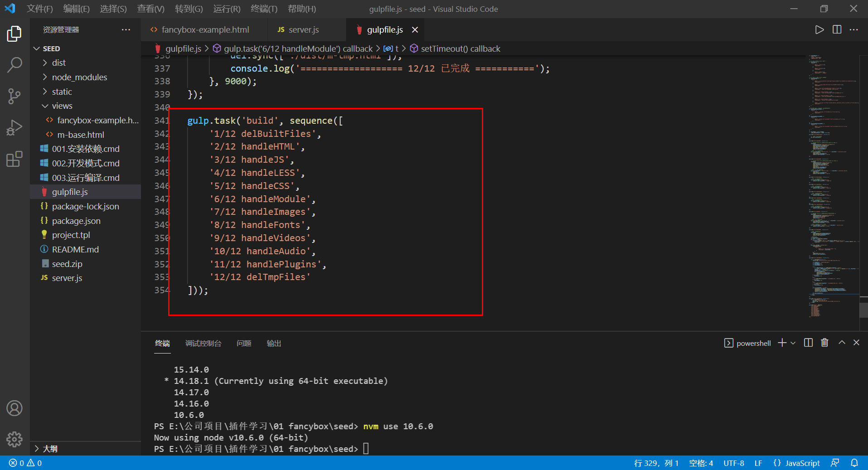Add a new terminal with plus icon
This screenshot has height=470, width=868.
[x=782, y=343]
